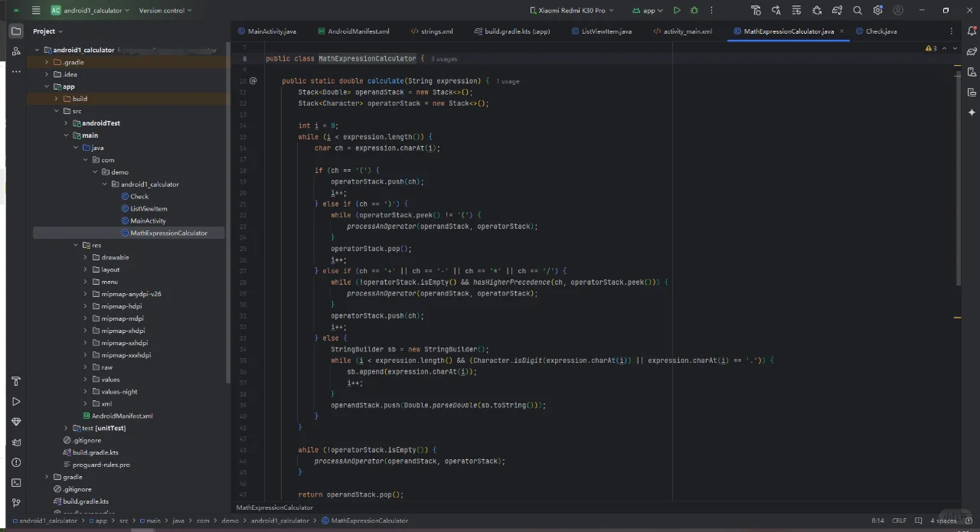980x532 pixels.
Task: Click Apply Changes toolbar icon
Action: [776, 10]
